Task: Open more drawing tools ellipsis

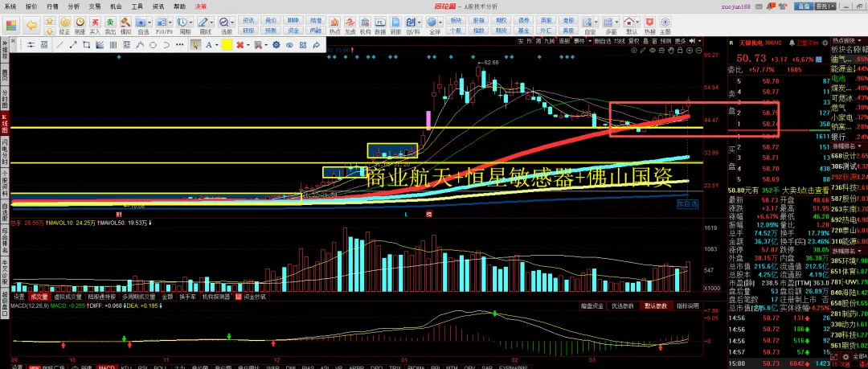Action: 181,45
